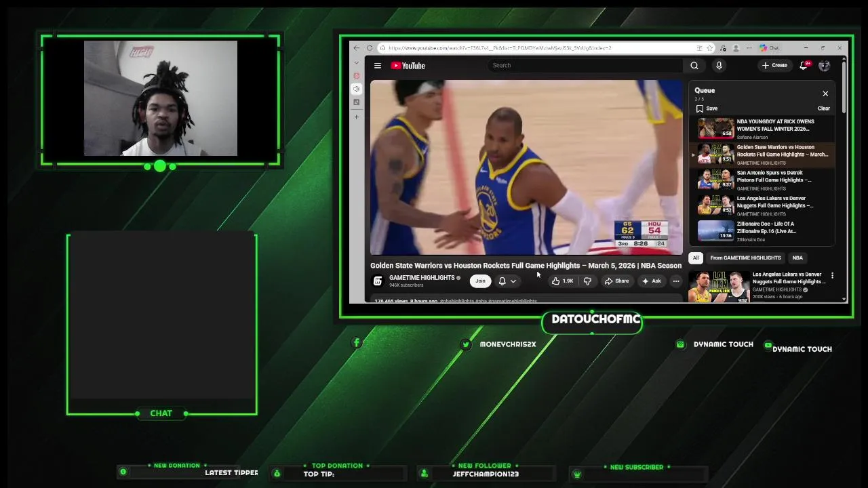Click the Twitter icon beside MONEYCHRIS2X

[466, 344]
